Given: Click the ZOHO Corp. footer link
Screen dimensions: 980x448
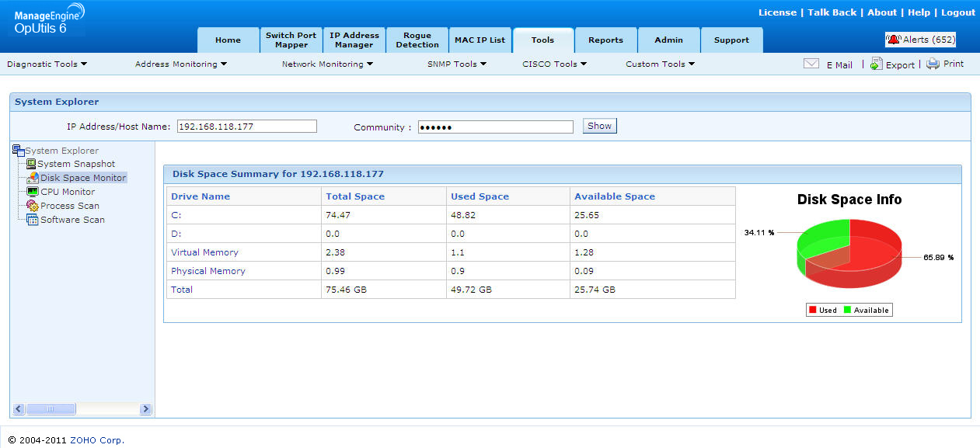Looking at the screenshot, I should [x=97, y=440].
